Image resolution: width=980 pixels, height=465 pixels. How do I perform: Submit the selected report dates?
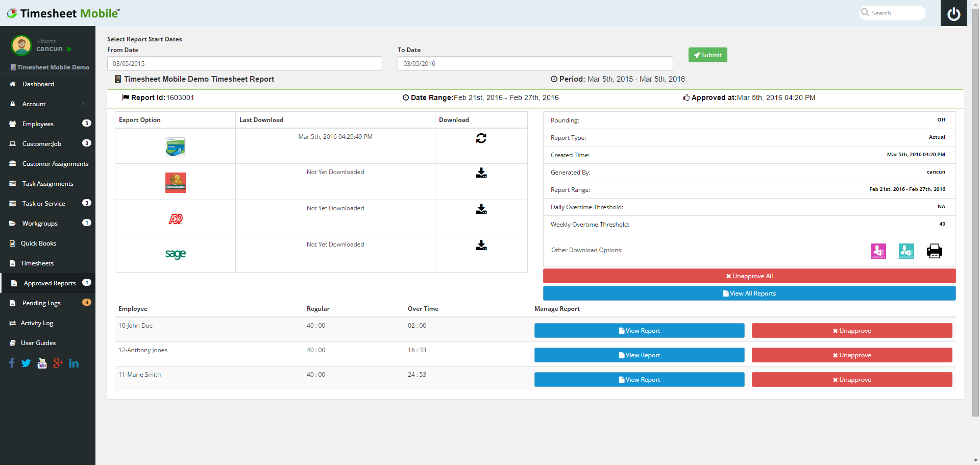tap(707, 55)
